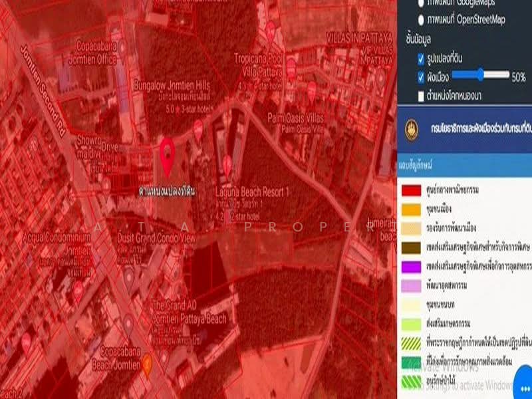Click the ผังเมือง opacity slider handle
The width and height of the screenshot is (532, 399).
(478, 76)
